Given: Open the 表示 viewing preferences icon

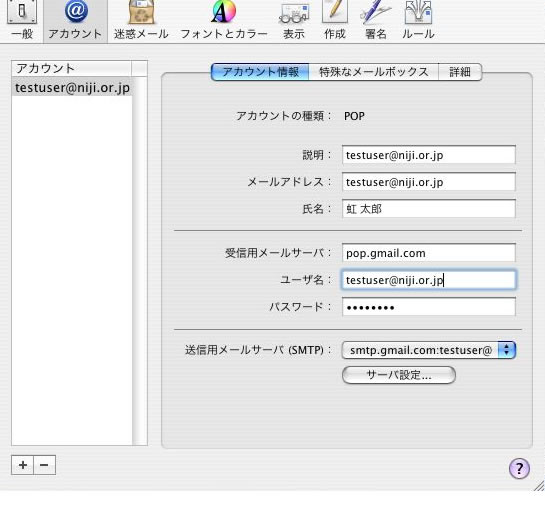Looking at the screenshot, I should point(294,21).
